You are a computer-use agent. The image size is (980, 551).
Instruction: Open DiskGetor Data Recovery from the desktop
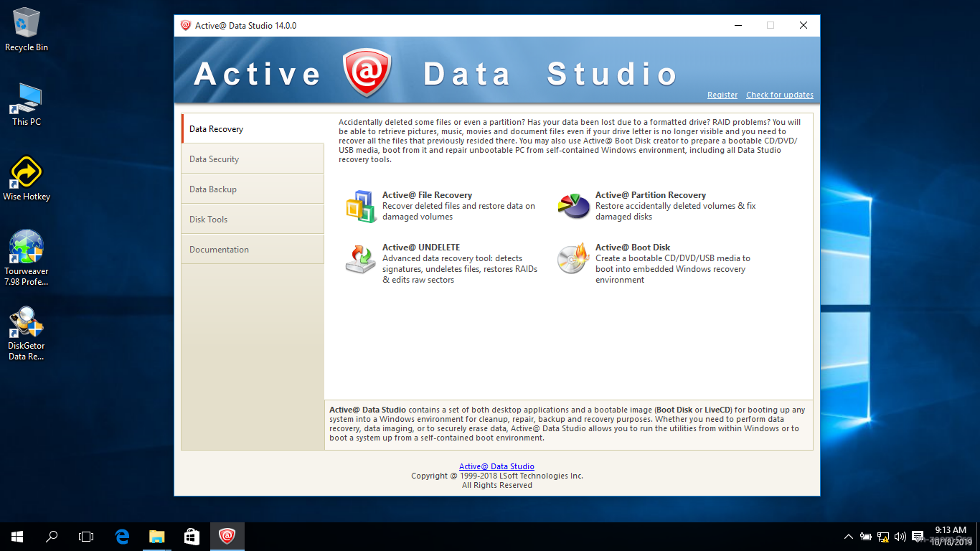tap(27, 327)
